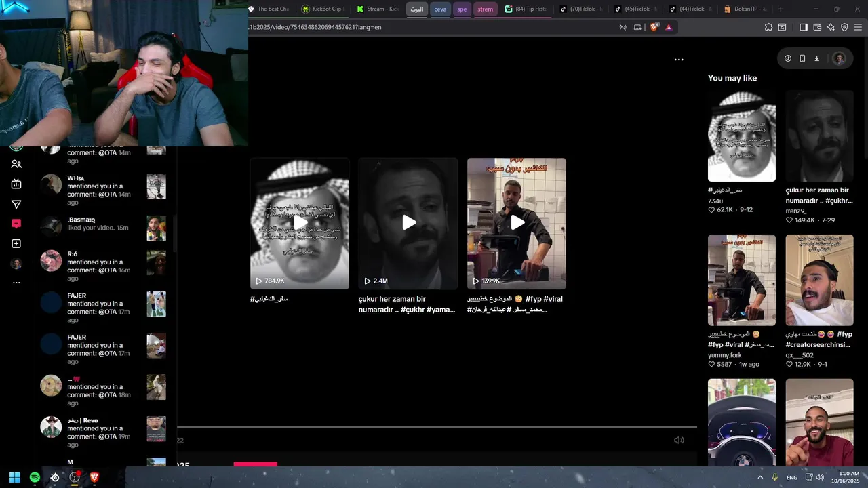Open the R:6 mention notification
Viewport: 868px width, 488px height.
[x=103, y=266]
